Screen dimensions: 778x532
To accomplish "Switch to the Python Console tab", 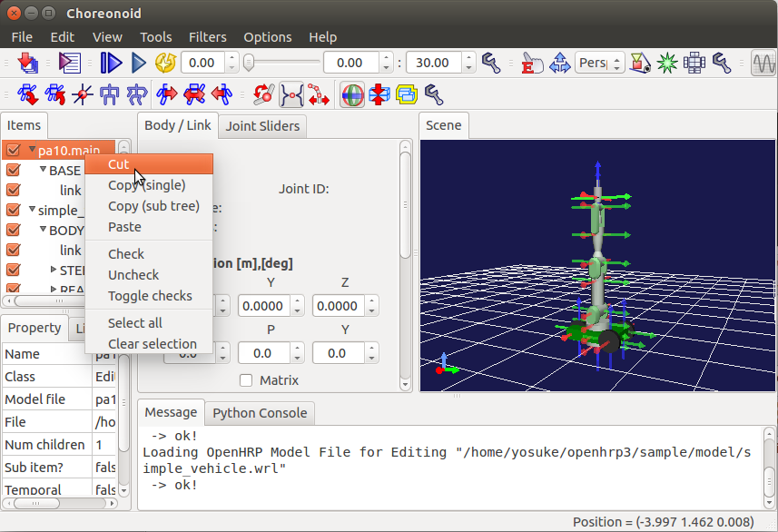I will point(260,413).
